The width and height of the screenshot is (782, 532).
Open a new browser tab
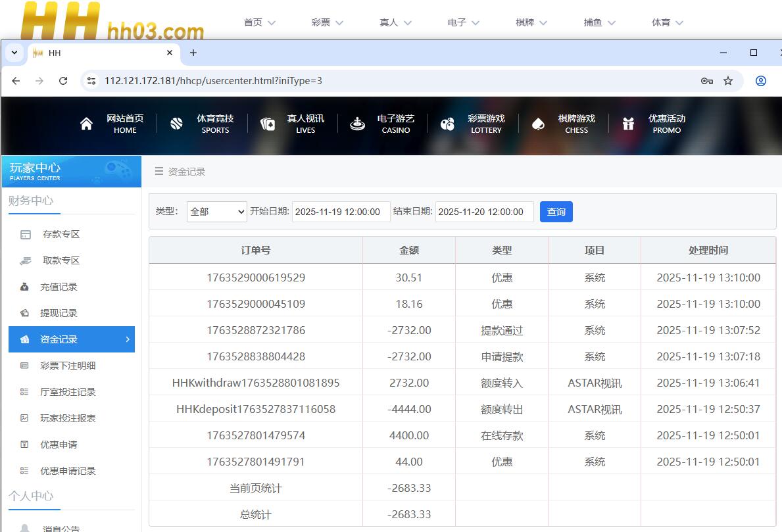[193, 53]
